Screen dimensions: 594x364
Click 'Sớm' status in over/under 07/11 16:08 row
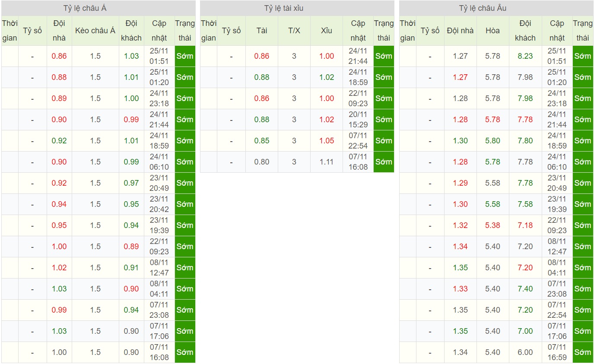coord(384,162)
